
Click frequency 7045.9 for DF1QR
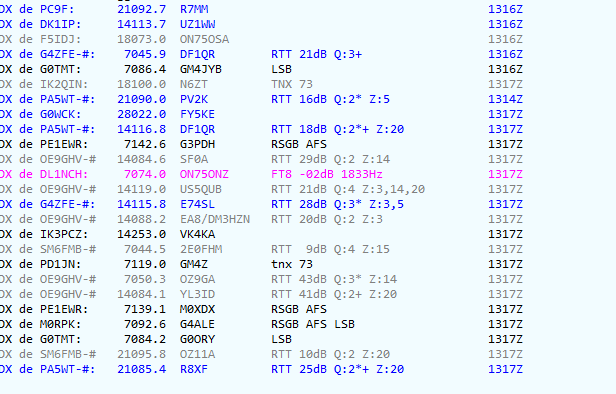145,54
